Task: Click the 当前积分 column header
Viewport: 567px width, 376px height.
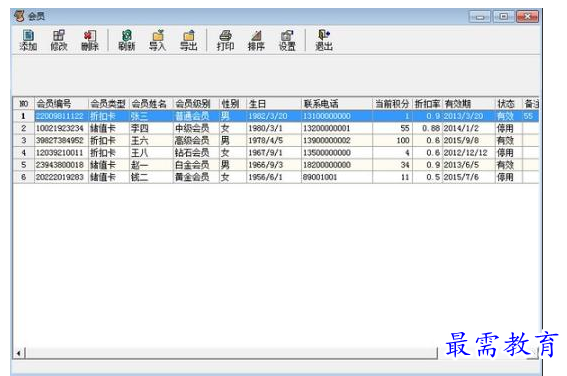Action: [x=392, y=104]
